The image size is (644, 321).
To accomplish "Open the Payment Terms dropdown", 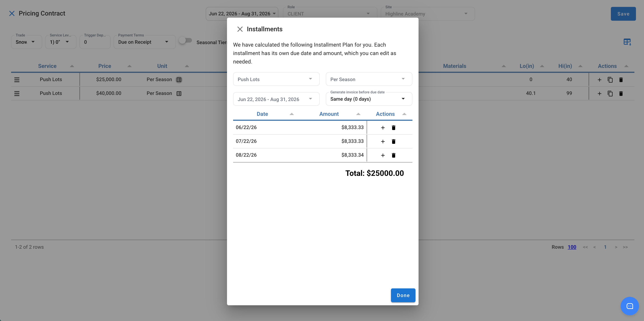I will tap(144, 42).
